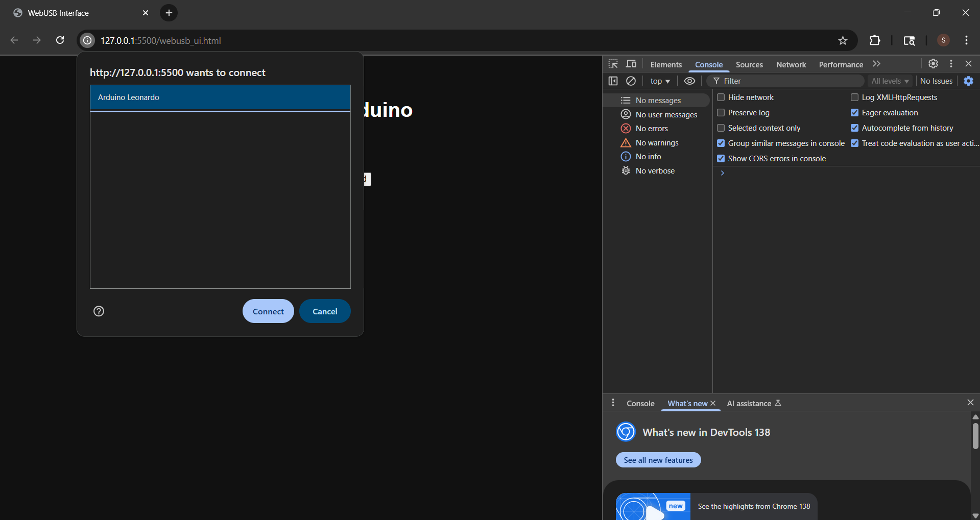Screen dimensions: 980x520
Task: Click See all new features
Action: click(658, 460)
